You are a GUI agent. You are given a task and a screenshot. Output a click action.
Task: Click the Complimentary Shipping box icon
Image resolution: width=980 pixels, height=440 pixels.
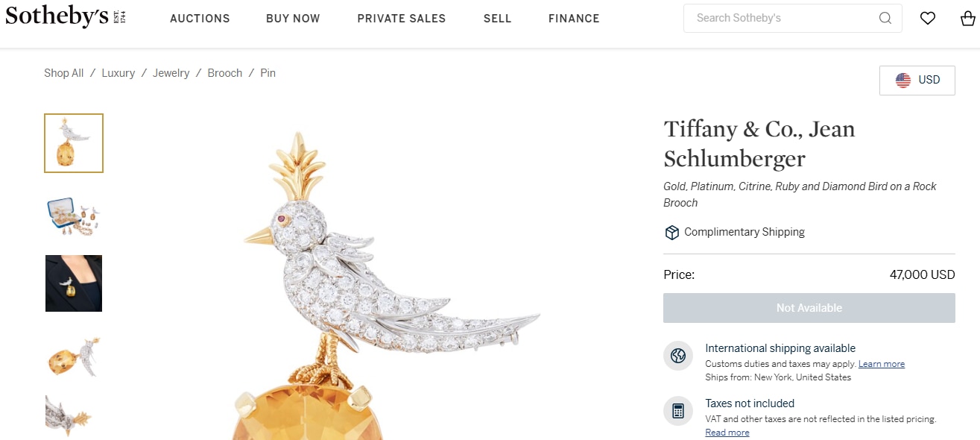pyautogui.click(x=671, y=232)
